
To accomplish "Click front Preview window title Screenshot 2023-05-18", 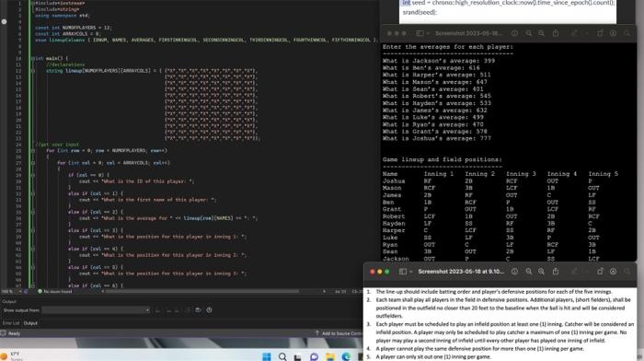I will point(461,272).
